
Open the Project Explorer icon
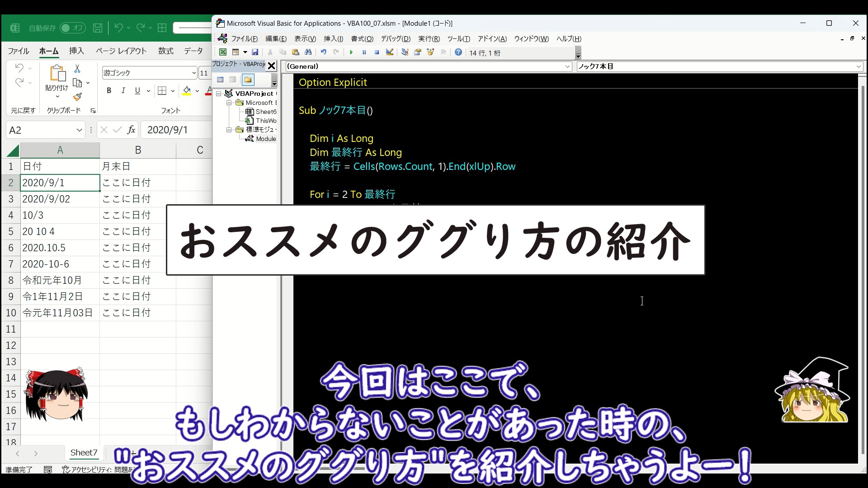pos(405,52)
